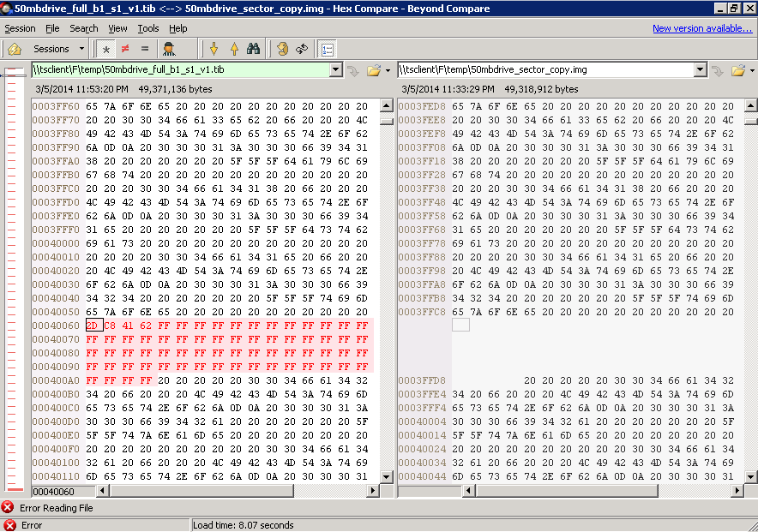Click the Rules referee icon
Image resolution: width=758 pixels, height=532 pixels.
tap(169, 49)
